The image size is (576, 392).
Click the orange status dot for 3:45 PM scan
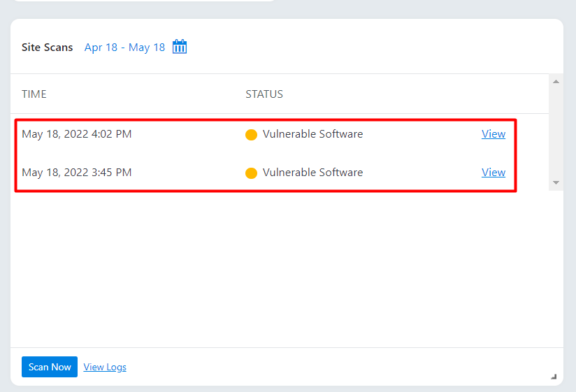point(251,173)
